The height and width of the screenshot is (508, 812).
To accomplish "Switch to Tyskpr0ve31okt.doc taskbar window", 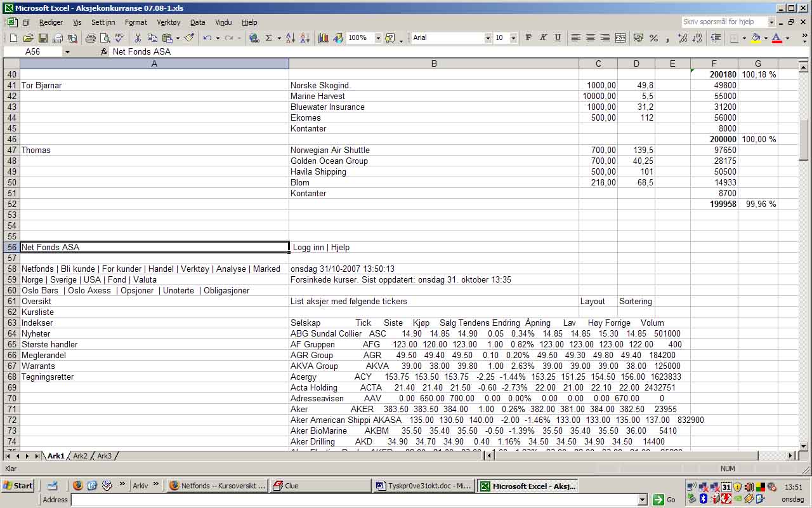I will [x=423, y=486].
